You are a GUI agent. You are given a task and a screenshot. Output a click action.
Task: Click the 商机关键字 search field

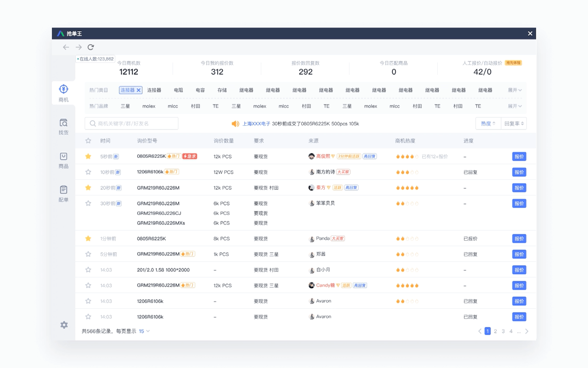(x=133, y=124)
